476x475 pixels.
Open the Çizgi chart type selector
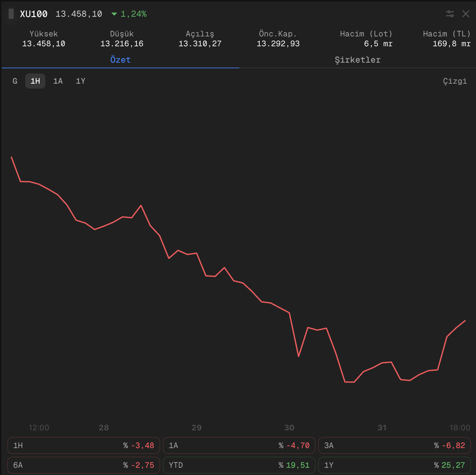[455, 81]
